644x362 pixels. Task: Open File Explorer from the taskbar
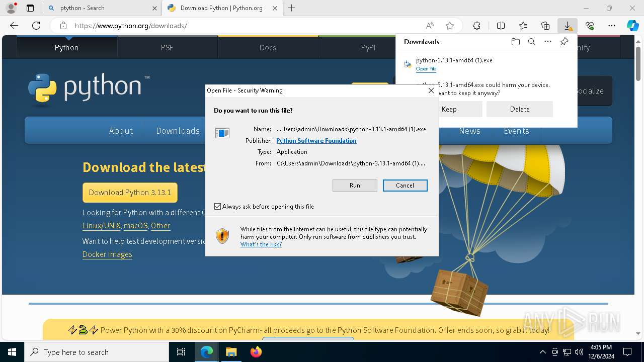coord(231,352)
